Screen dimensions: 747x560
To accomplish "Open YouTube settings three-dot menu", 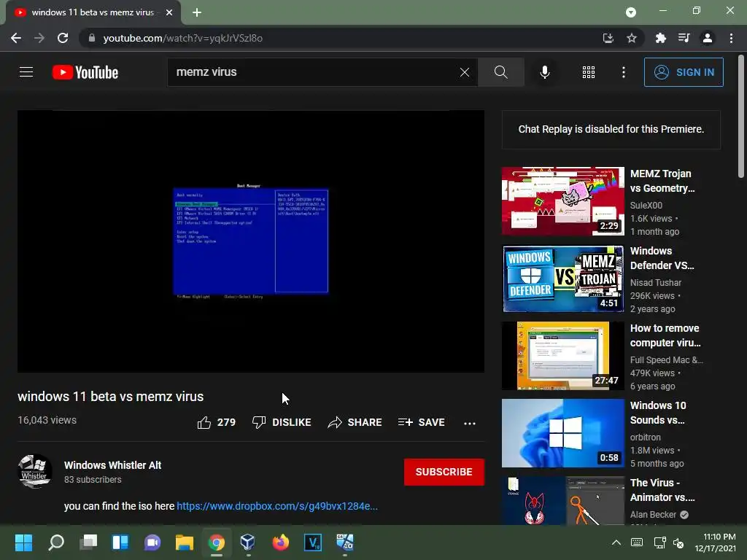I will (624, 72).
